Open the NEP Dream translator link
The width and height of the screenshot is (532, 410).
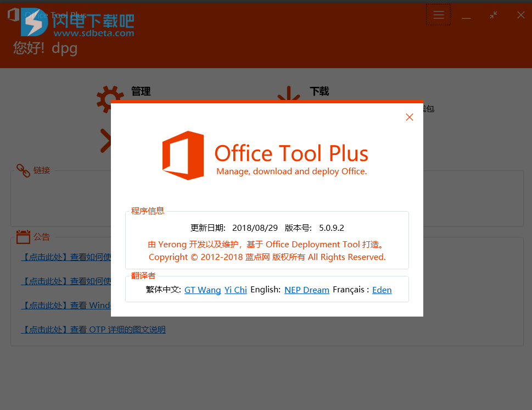pyautogui.click(x=306, y=290)
